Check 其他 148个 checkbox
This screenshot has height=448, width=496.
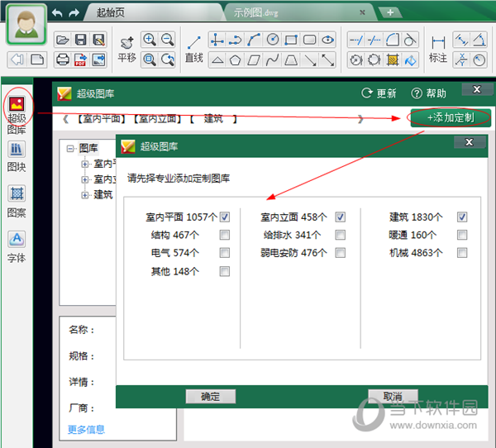[225, 271]
